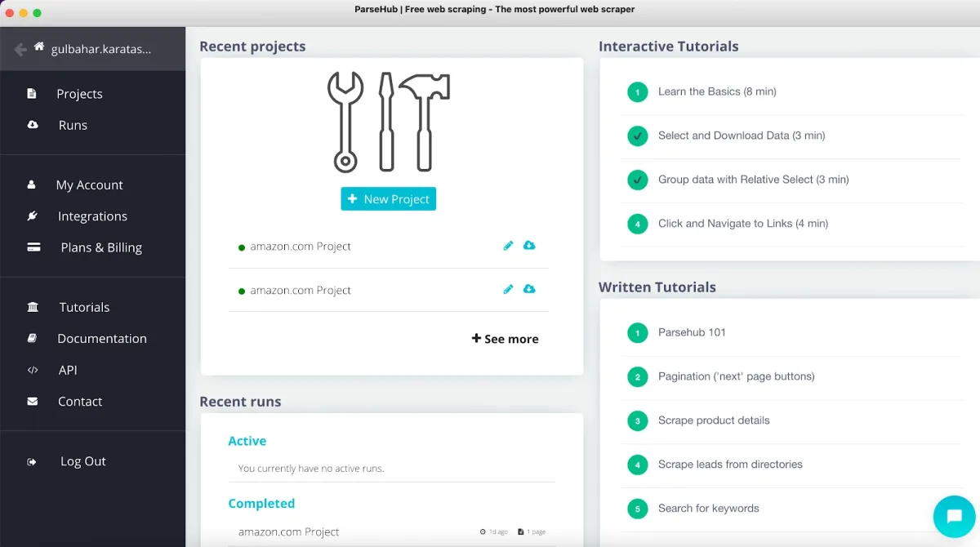Viewport: 980px width, 547px height.
Task: Open Documentation from the sidebar
Action: point(102,339)
